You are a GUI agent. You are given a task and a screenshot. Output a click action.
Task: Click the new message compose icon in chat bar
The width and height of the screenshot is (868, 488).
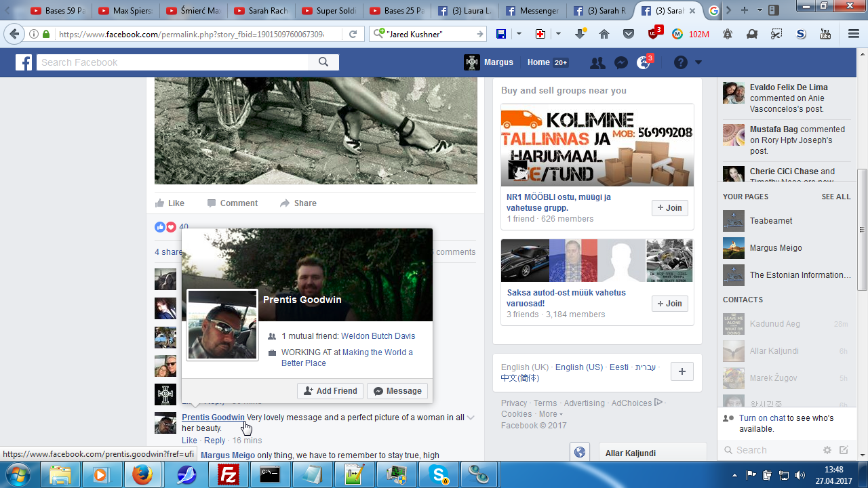pos(844,450)
